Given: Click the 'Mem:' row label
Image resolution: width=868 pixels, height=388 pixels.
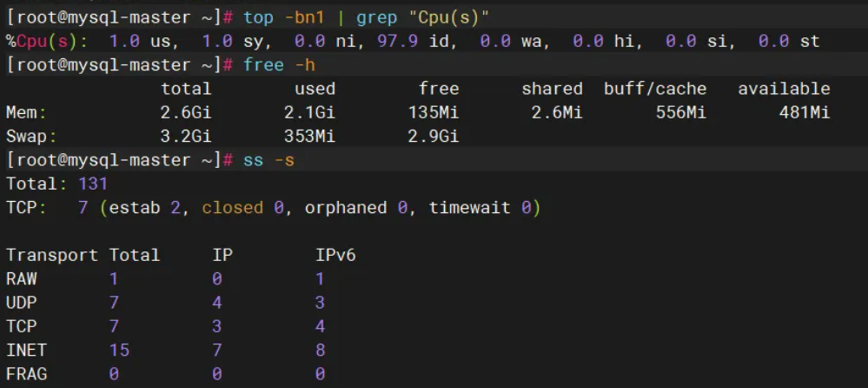Looking at the screenshot, I should [27, 113].
